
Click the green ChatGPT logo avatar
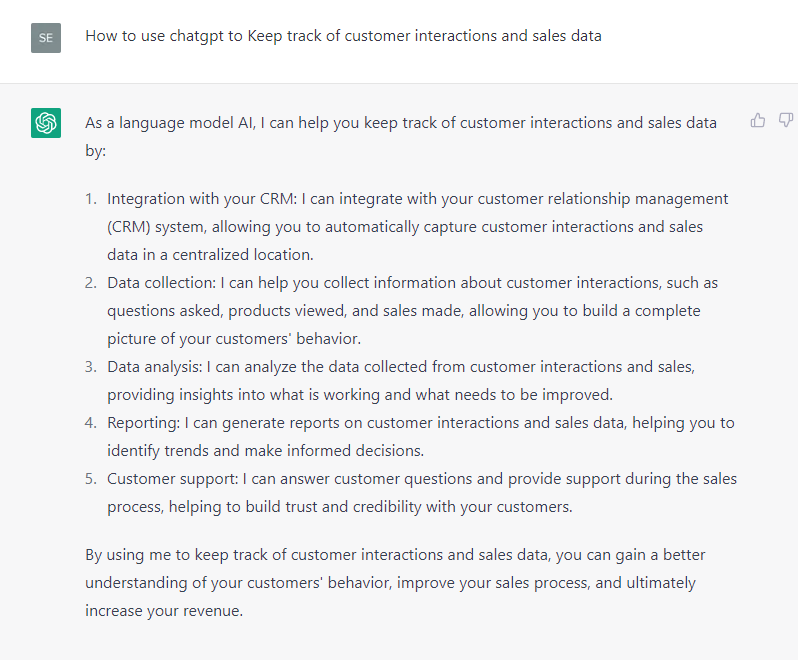[x=46, y=123]
